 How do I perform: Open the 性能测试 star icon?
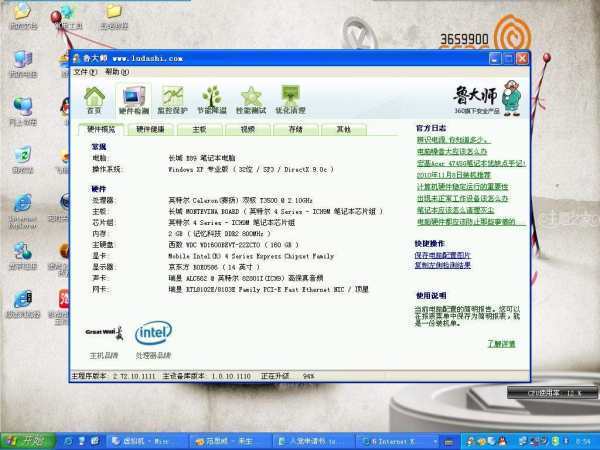click(251, 100)
